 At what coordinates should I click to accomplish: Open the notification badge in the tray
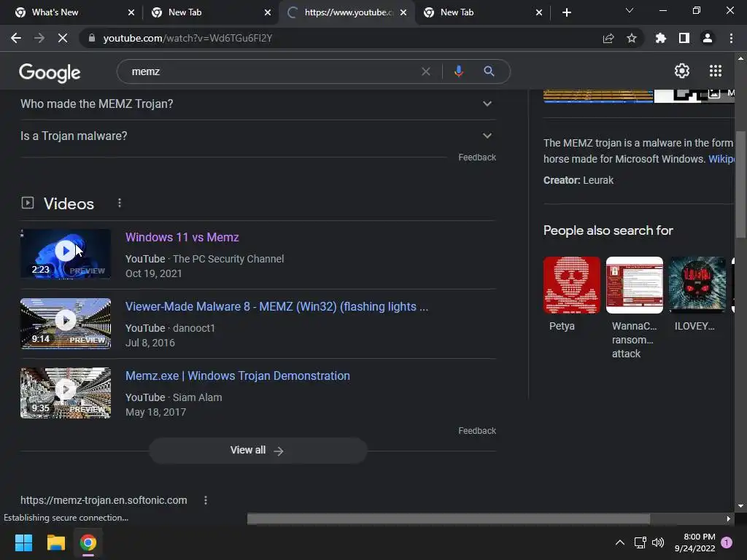tap(727, 542)
